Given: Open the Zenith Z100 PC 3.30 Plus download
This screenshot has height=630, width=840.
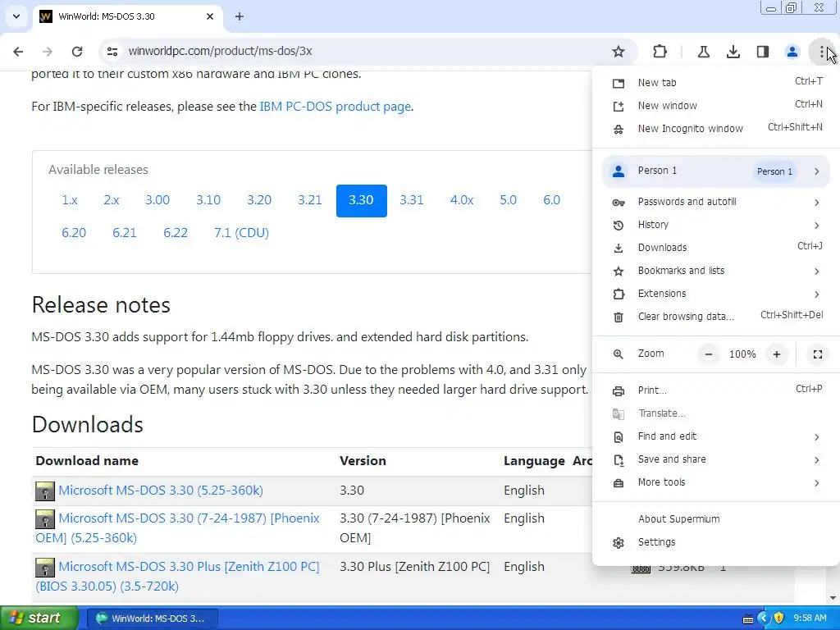Looking at the screenshot, I should [177, 577].
